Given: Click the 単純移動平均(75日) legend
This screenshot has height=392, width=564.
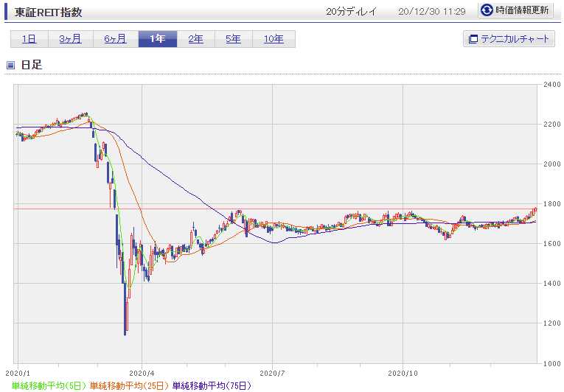Looking at the screenshot, I should point(212,386).
